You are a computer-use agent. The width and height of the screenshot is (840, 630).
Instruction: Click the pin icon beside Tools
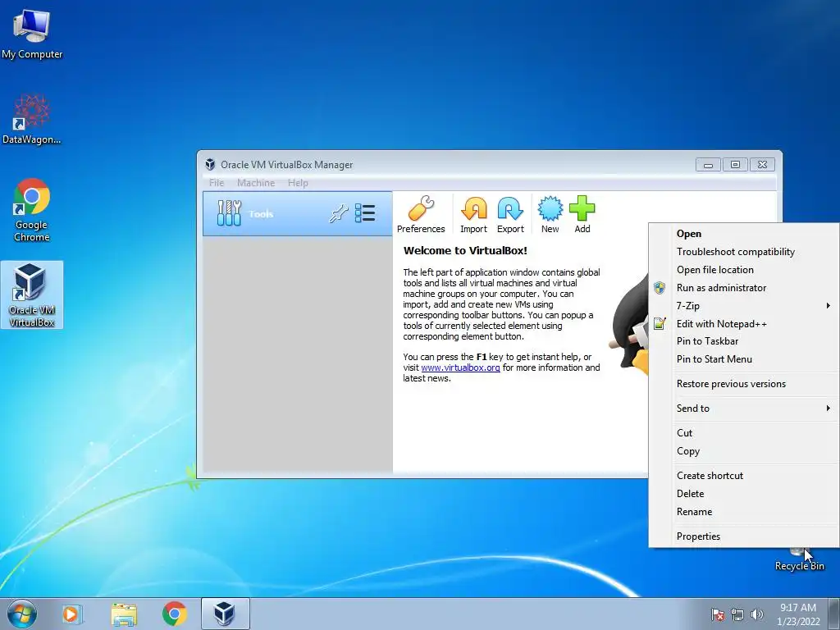click(x=338, y=214)
